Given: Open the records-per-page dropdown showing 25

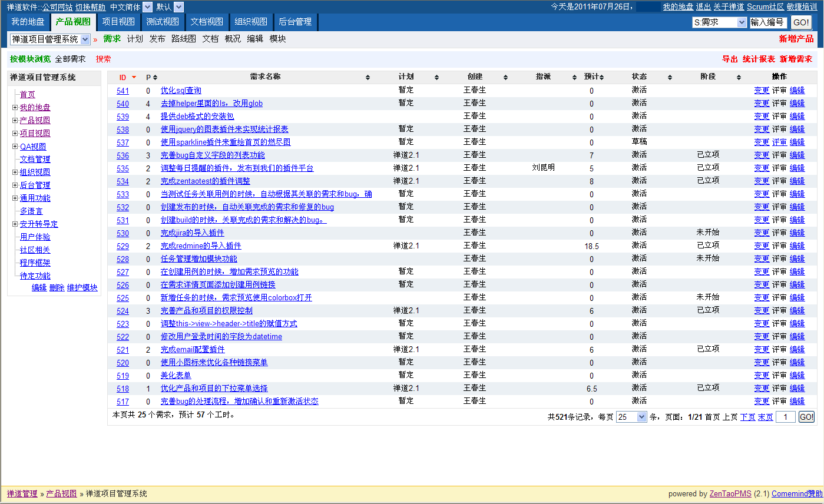Looking at the screenshot, I should point(631,417).
